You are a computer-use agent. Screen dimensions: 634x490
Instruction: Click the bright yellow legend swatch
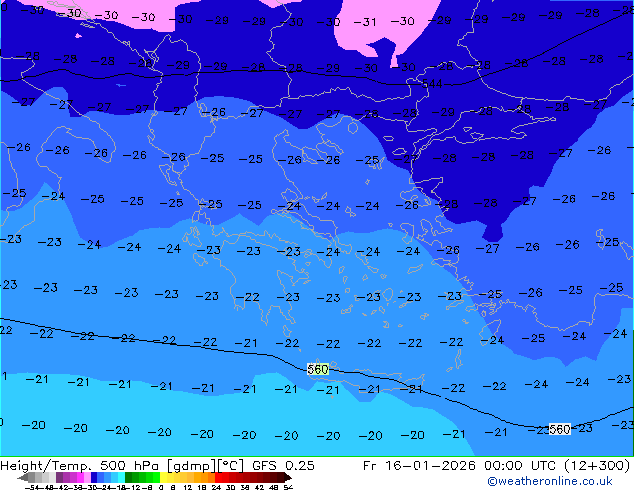tap(163, 478)
